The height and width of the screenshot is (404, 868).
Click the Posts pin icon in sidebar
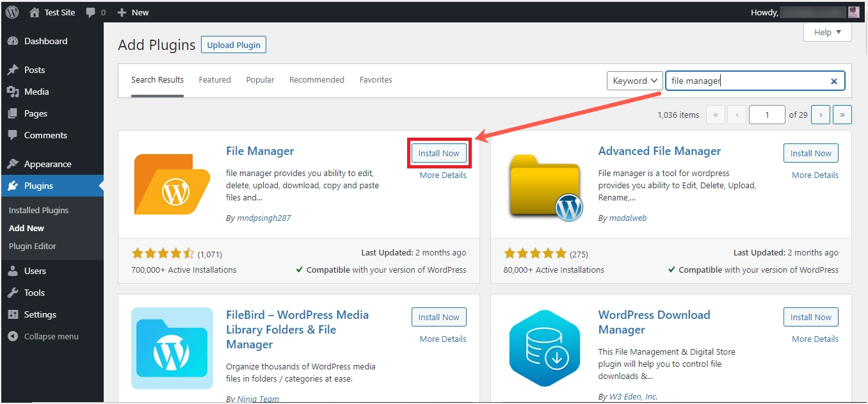coord(13,70)
